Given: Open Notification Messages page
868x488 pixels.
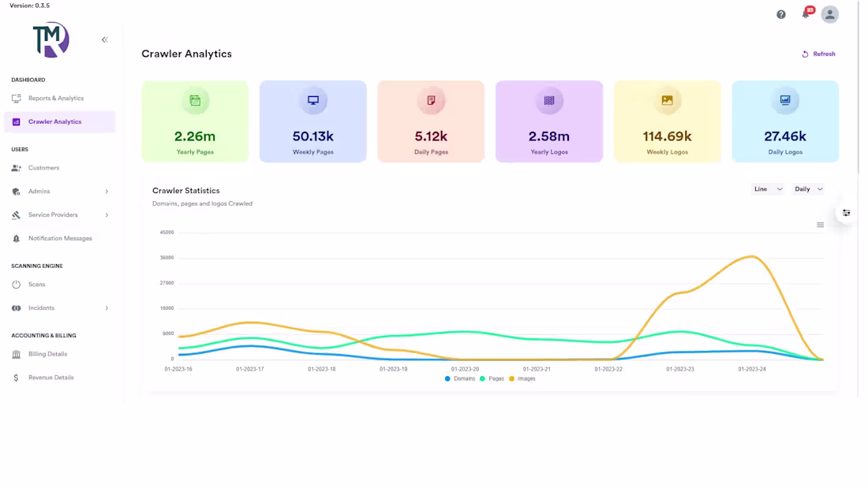Looking at the screenshot, I should click(60, 238).
